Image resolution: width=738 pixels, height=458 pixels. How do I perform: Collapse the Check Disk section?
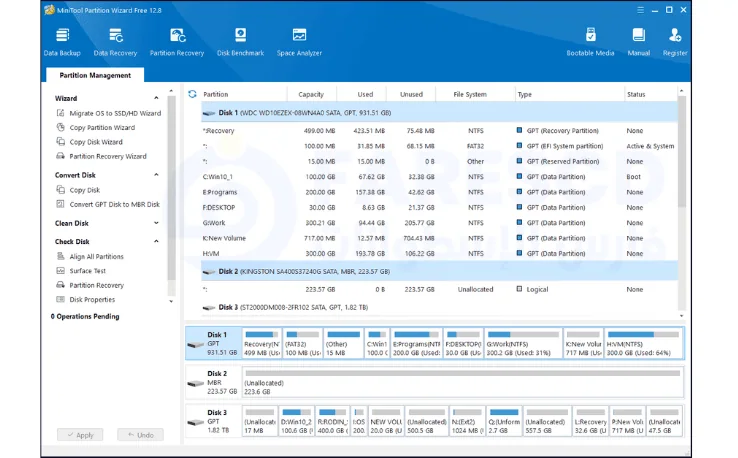[x=157, y=241]
